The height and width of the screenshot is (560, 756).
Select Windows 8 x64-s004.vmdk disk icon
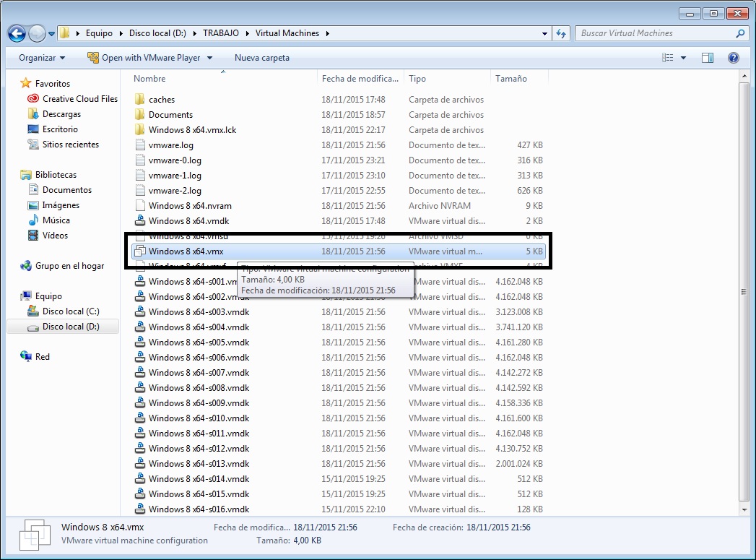140,327
